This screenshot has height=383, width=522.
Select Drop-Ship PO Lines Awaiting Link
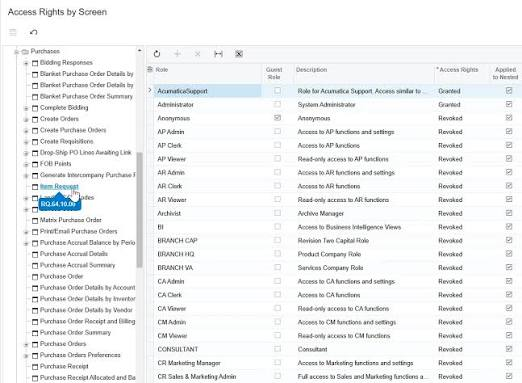[86, 153]
